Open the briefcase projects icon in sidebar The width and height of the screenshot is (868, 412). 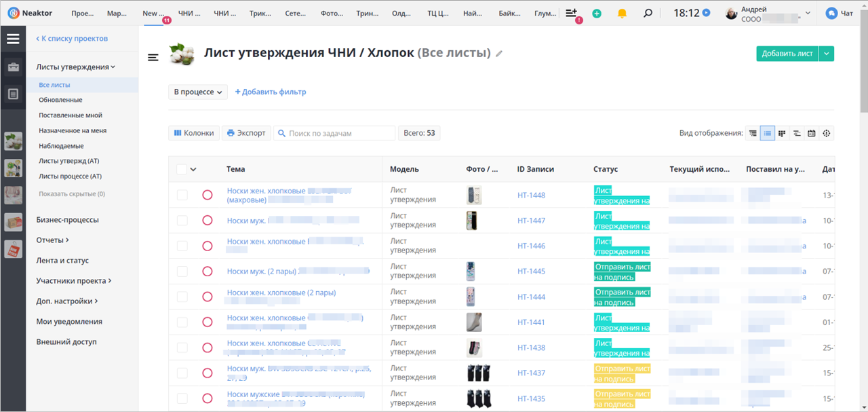pos(12,67)
